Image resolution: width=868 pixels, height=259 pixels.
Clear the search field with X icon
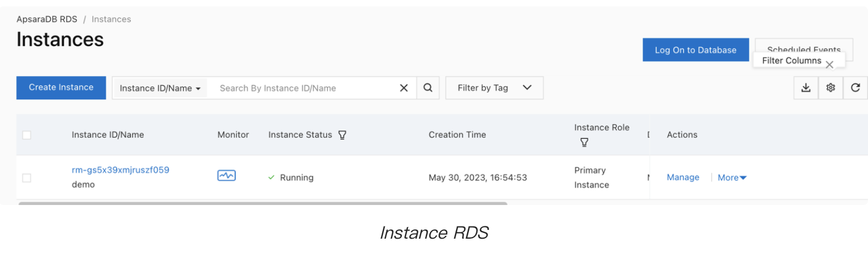[404, 88]
